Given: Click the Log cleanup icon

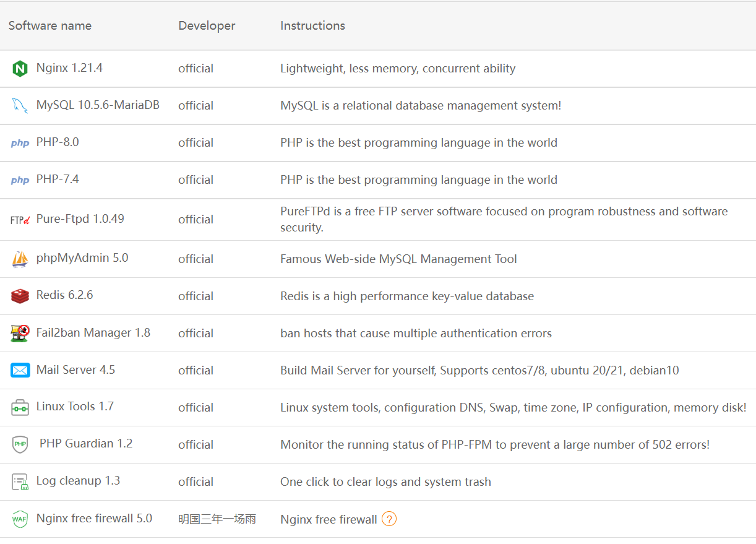Looking at the screenshot, I should (x=20, y=481).
